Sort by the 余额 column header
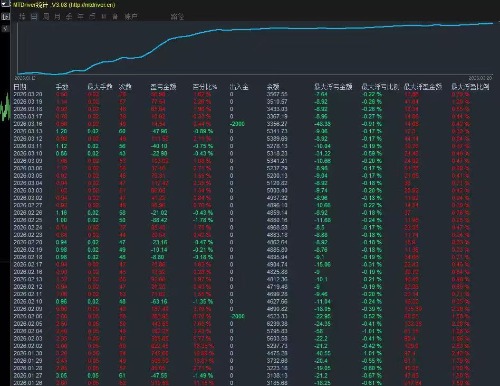The image size is (500, 386). (273, 87)
